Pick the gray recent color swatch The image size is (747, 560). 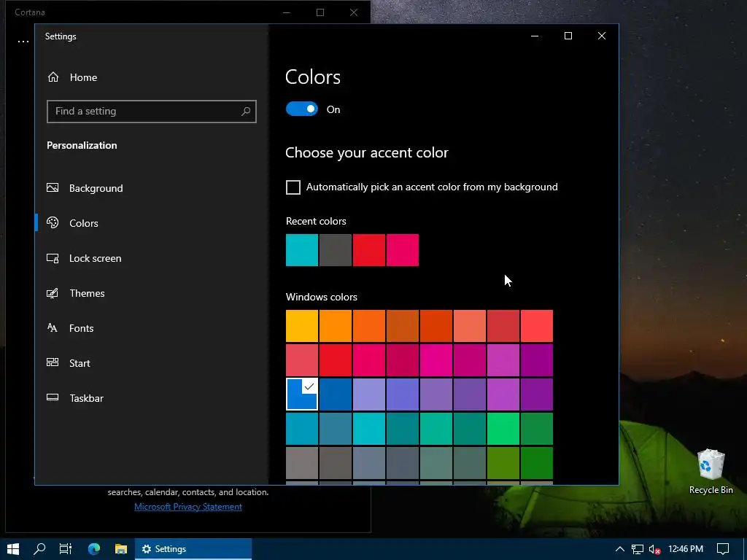click(x=336, y=250)
